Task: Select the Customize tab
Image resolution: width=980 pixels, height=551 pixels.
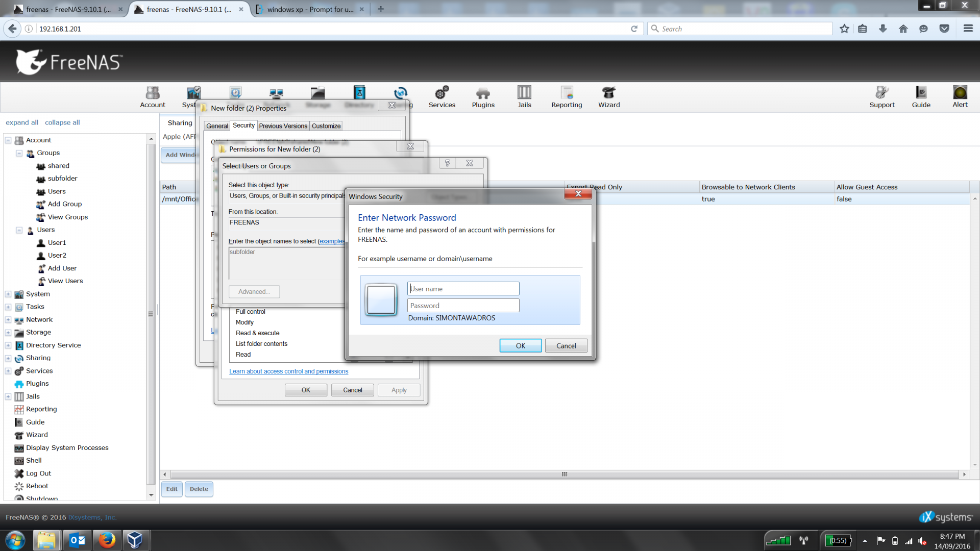Action: (x=326, y=126)
